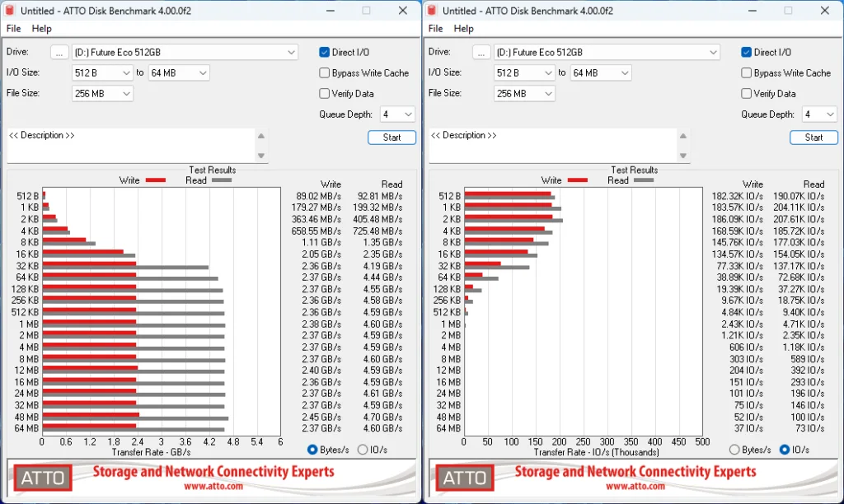Open www.atto.com link in right window
The width and height of the screenshot is (844, 504).
(635, 486)
